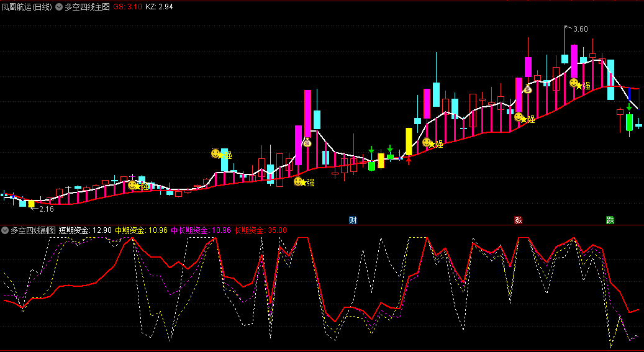Viewport: 644px width, 352px height.
Task: Select the 多空四线主图 indicator name
Action: pos(87,7)
